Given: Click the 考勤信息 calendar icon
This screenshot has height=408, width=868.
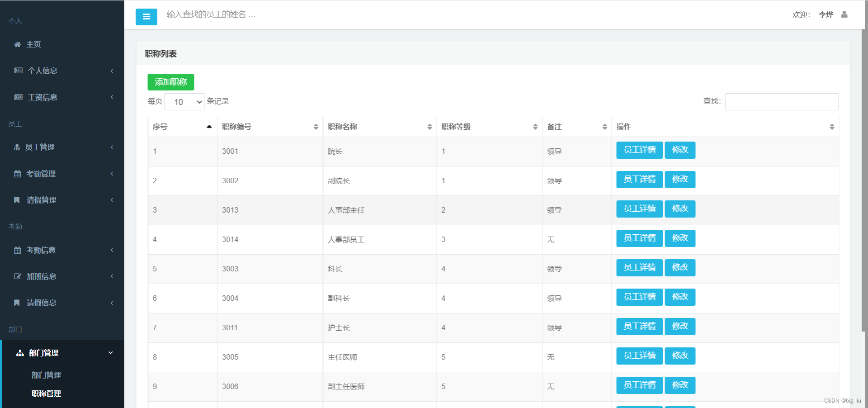Looking at the screenshot, I should [18, 250].
